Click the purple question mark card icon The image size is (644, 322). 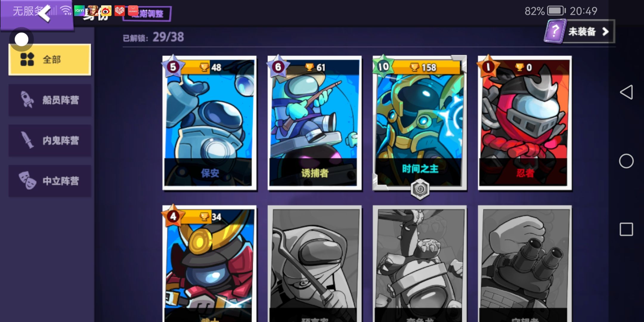(x=555, y=31)
